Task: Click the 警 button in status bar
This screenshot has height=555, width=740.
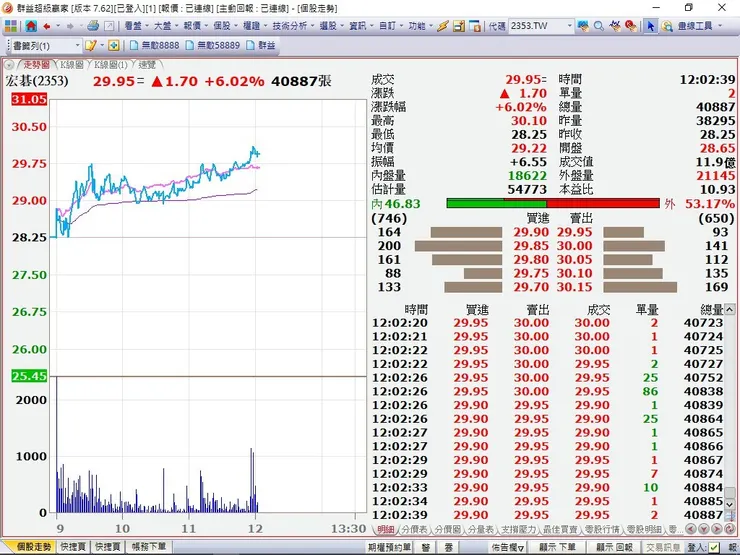Action: 427,547
